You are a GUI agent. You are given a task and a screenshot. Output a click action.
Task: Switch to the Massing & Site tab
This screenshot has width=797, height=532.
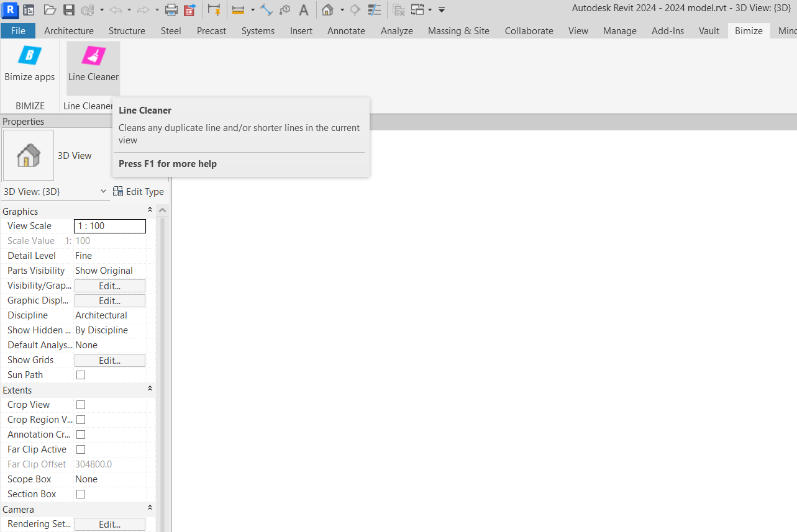coord(458,31)
